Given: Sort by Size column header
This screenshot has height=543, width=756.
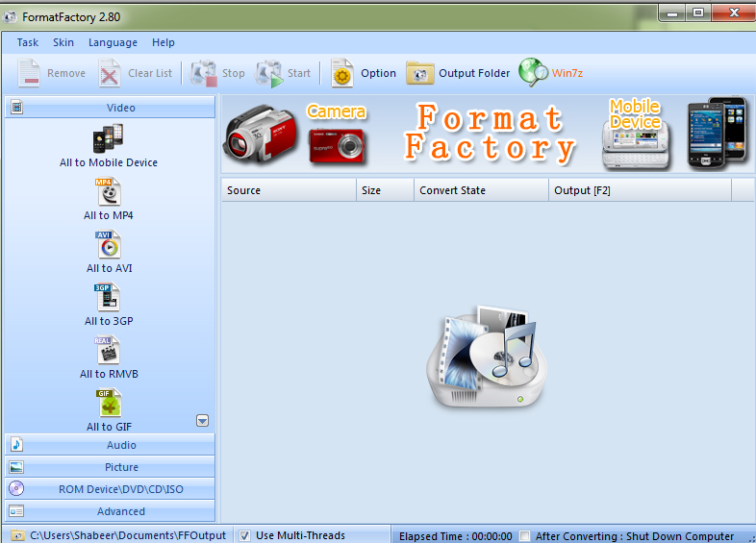Looking at the screenshot, I should click(x=386, y=190).
